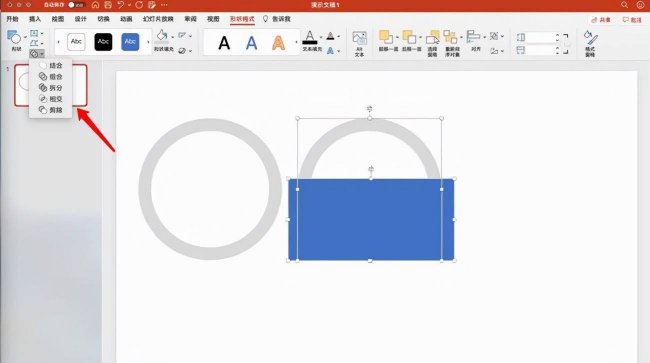Click the Redo icon in title bar
The image size is (650, 363).
click(139, 5)
